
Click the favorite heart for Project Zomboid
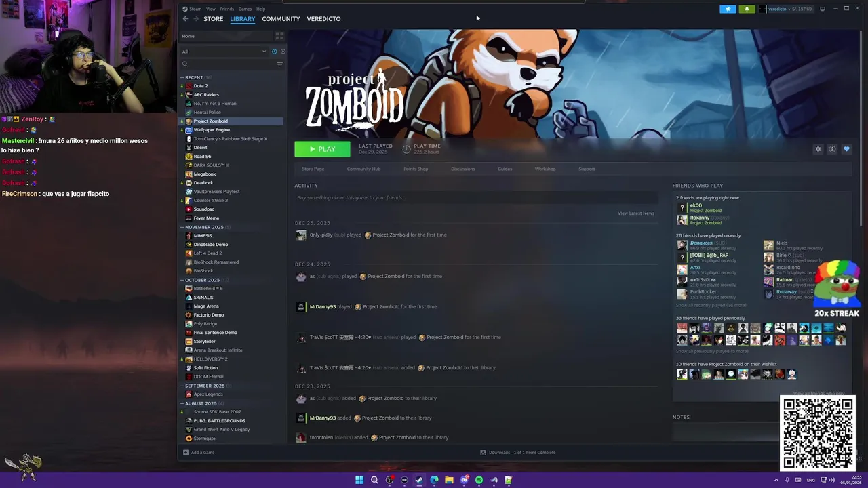pyautogui.click(x=846, y=149)
